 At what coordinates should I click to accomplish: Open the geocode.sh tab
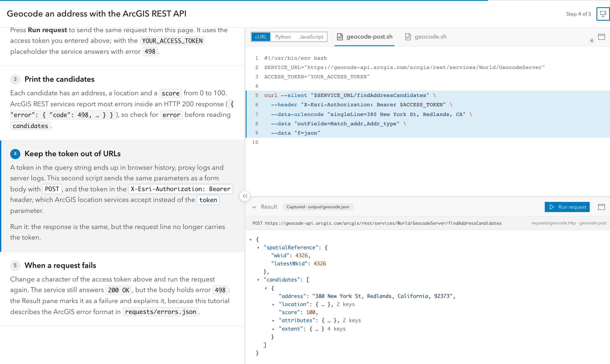426,37
